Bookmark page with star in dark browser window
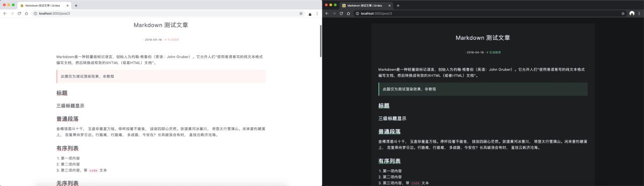This screenshot has height=186, width=644. [x=623, y=14]
